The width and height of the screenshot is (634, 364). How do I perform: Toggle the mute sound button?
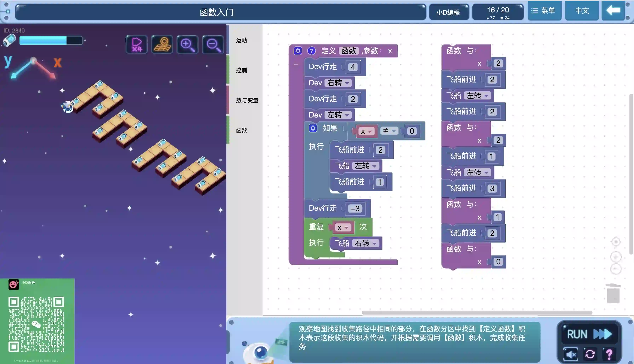(571, 354)
